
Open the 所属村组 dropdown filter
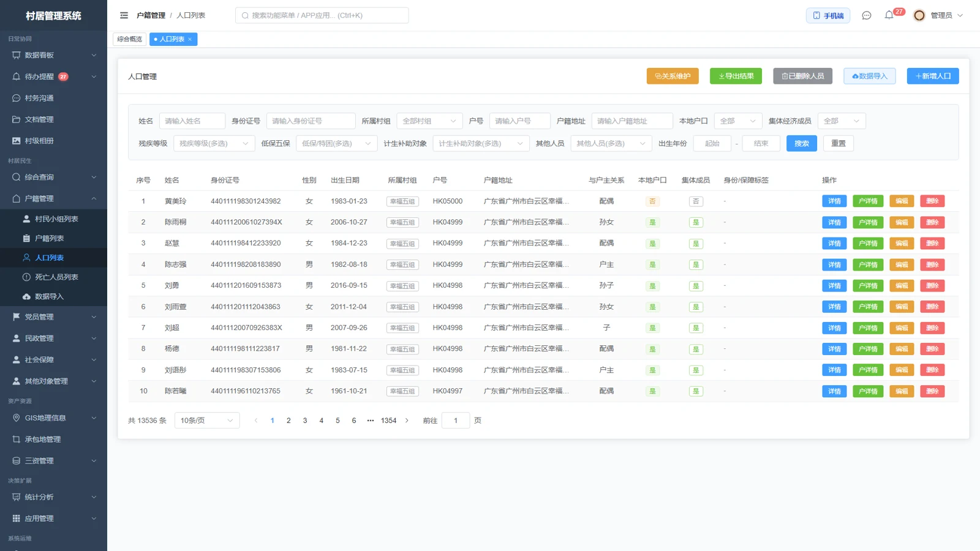[429, 121]
